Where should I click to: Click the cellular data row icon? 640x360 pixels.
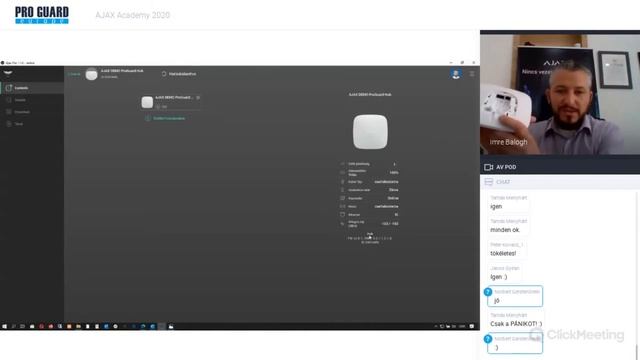pyautogui.click(x=342, y=206)
